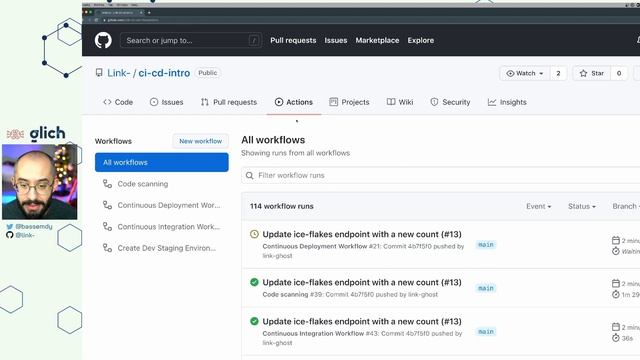Viewport: 640px width, 360px height.
Task: Click the 114 workflow runs text
Action: [x=282, y=207]
